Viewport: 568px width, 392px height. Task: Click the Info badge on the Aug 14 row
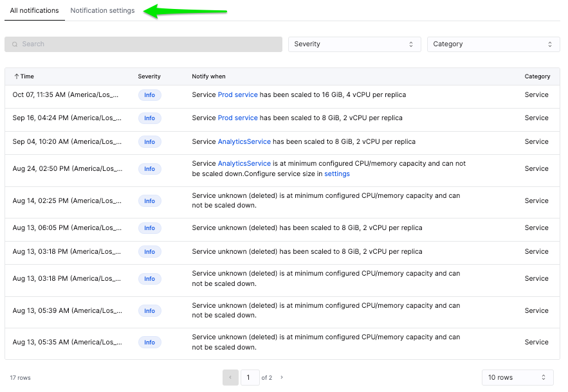pos(149,200)
